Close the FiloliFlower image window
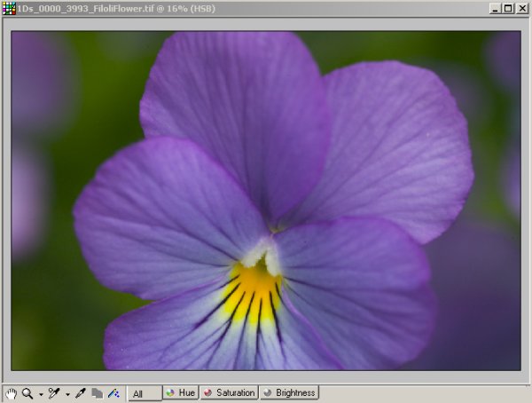Image resolution: width=532 pixels, height=403 pixels. click(x=522, y=9)
